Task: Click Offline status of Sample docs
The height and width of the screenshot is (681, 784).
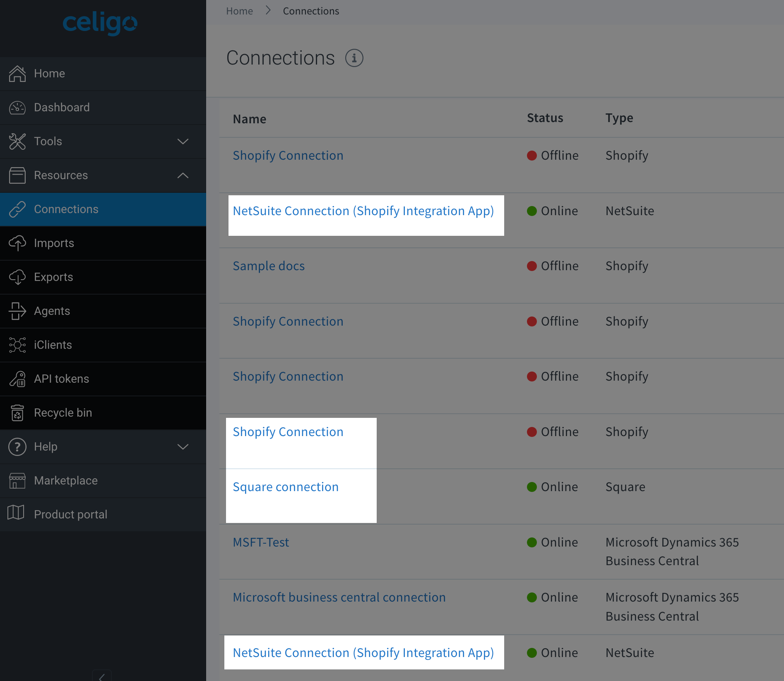Action: click(x=553, y=266)
